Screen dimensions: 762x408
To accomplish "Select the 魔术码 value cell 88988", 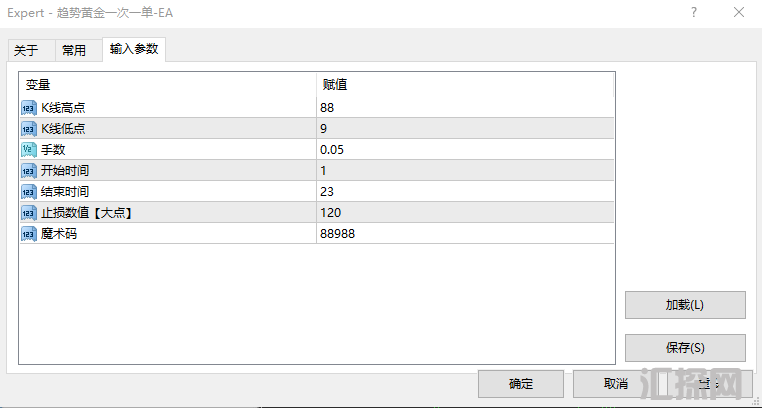I will 465,234.
